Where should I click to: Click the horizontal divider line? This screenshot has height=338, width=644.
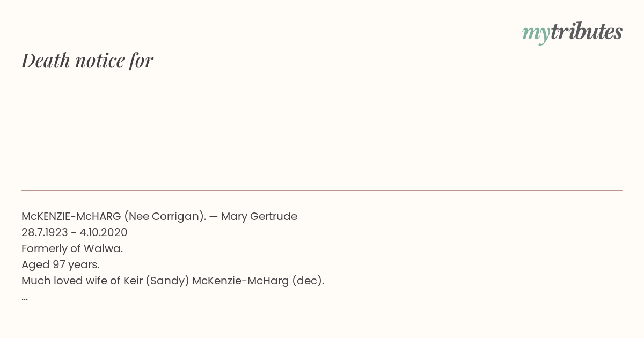point(322,190)
